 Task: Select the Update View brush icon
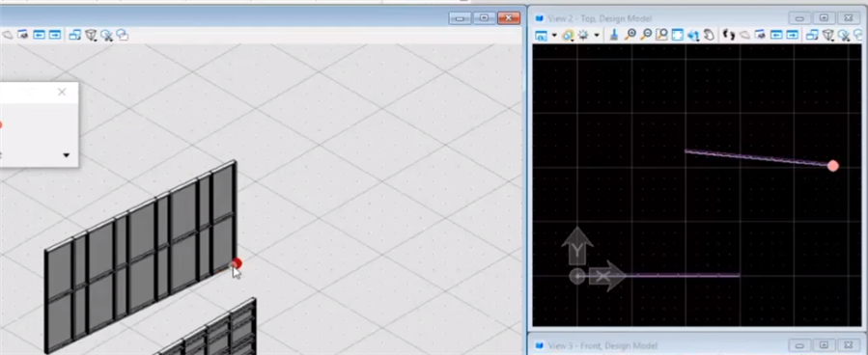[614, 36]
